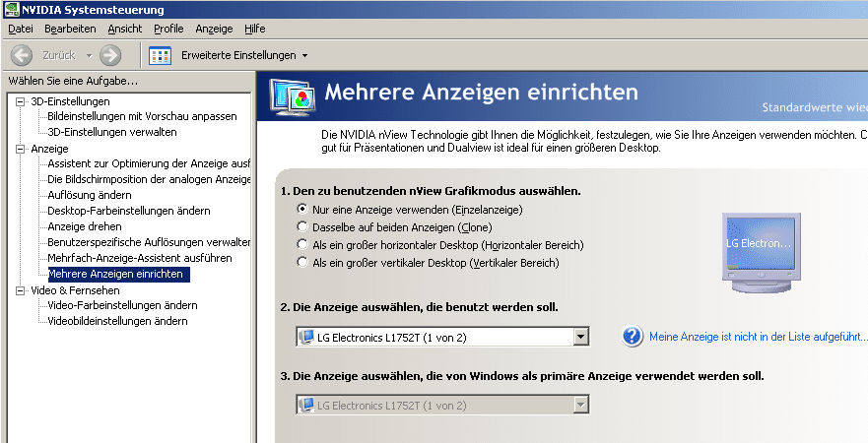This screenshot has height=443, width=868.
Task: Select Videobildeinstellungen ändern tree item
Action: tap(118, 321)
